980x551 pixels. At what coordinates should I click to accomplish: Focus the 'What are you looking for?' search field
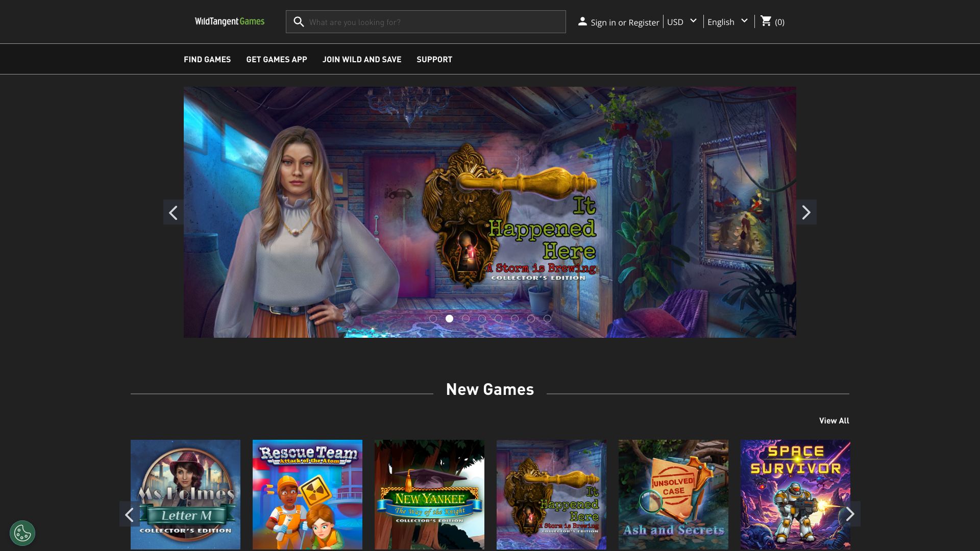click(x=434, y=22)
